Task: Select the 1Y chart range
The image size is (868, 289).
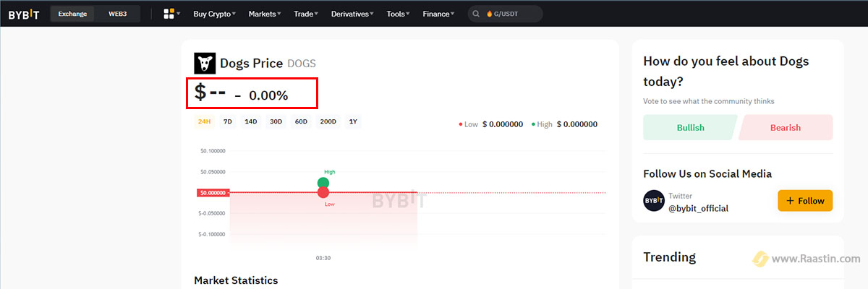Action: tap(353, 121)
